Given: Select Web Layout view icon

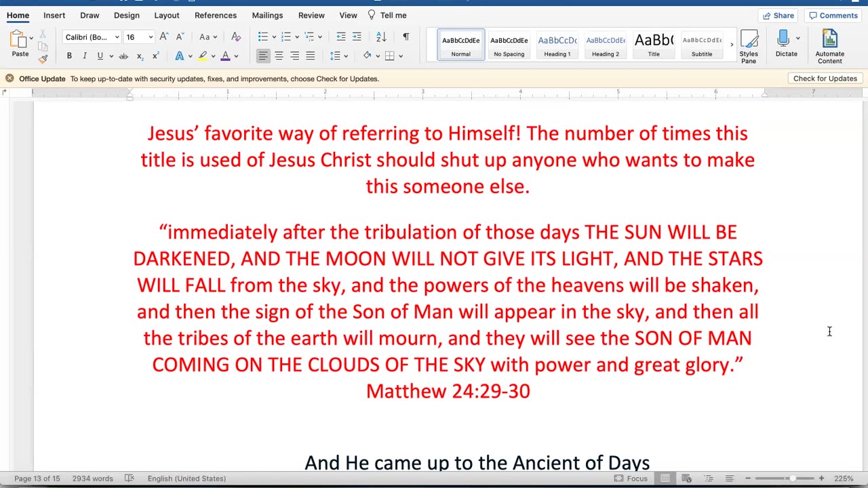Looking at the screenshot, I should [x=686, y=479].
